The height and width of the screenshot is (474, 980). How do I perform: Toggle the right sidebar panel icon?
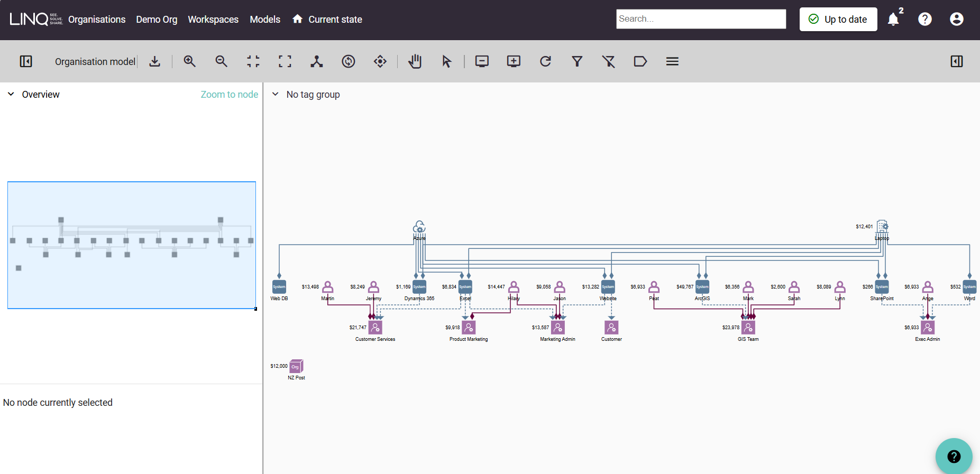coord(957,61)
